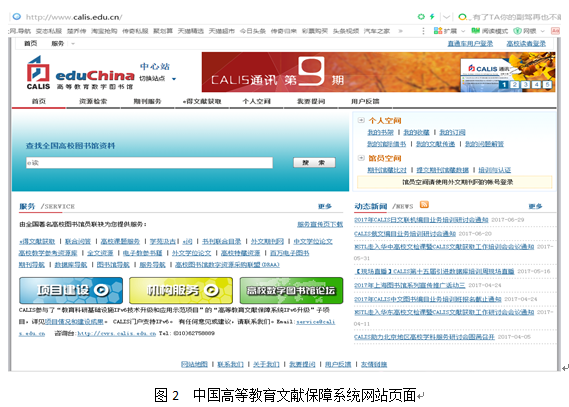Screen dimensions: 569x407
Task: Collapse the 馆员空间 section expander
Action: pos(361,158)
